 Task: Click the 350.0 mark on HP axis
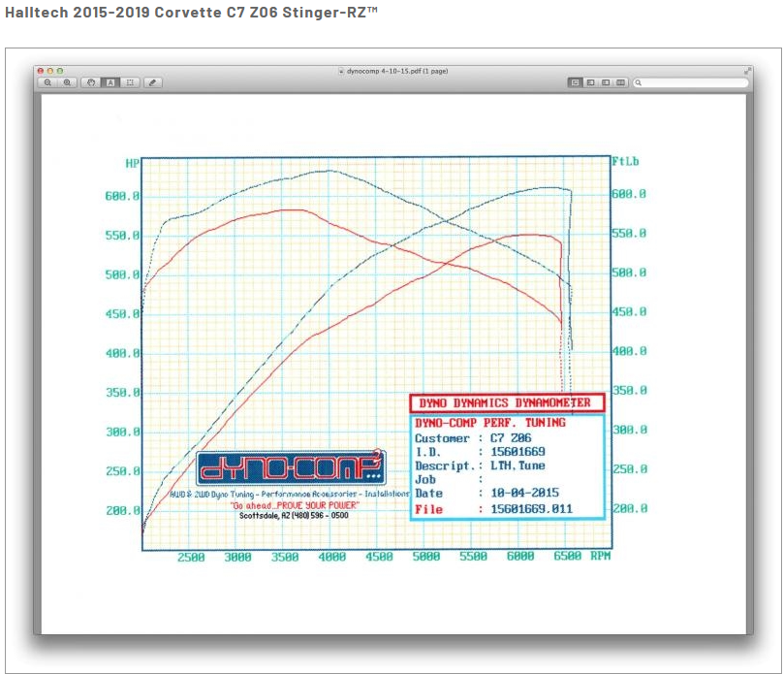[122, 393]
